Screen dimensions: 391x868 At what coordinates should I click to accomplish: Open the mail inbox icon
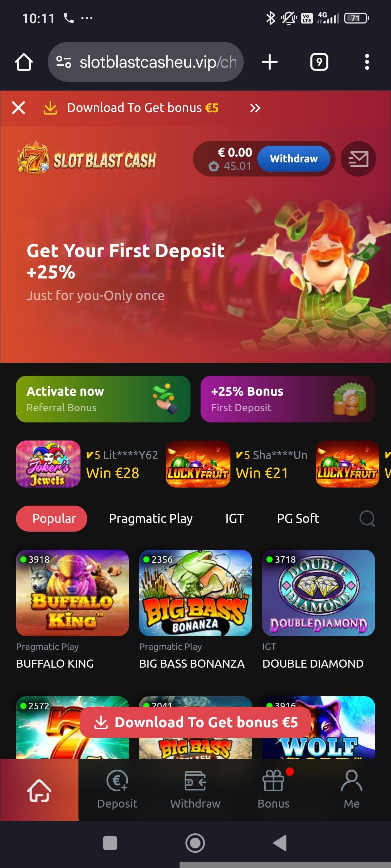pyautogui.click(x=358, y=159)
